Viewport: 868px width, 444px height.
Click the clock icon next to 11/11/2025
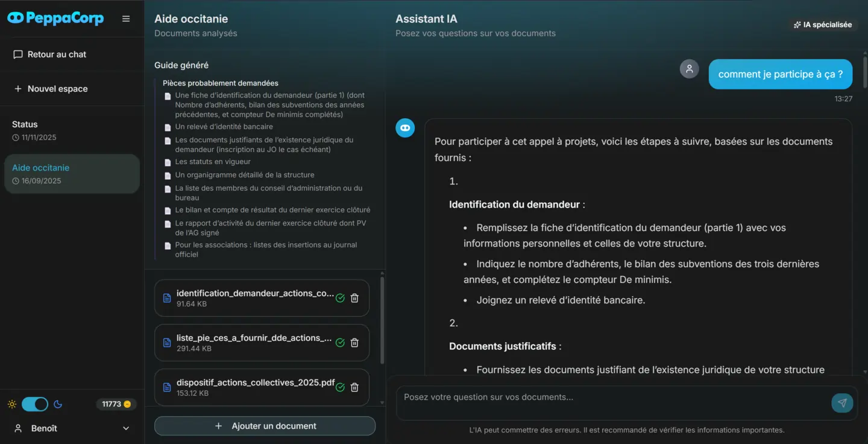(x=16, y=138)
